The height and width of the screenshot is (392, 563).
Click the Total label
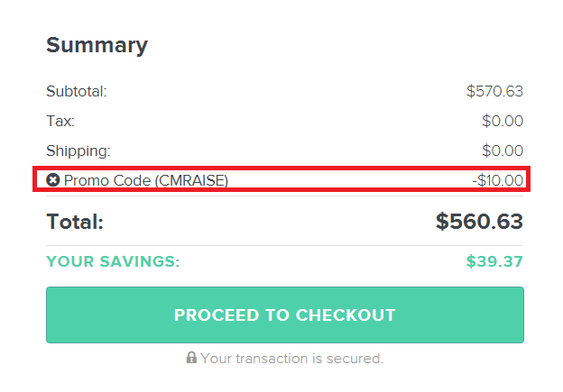[x=75, y=222]
